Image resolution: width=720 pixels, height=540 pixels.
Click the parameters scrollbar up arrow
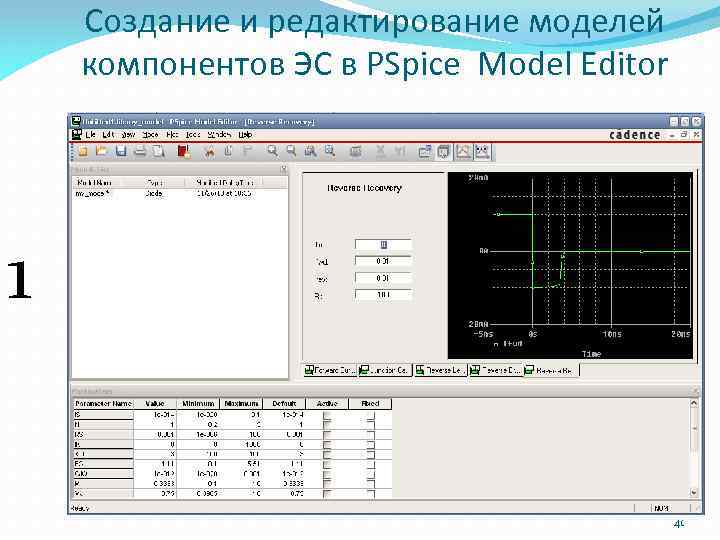[694, 403]
